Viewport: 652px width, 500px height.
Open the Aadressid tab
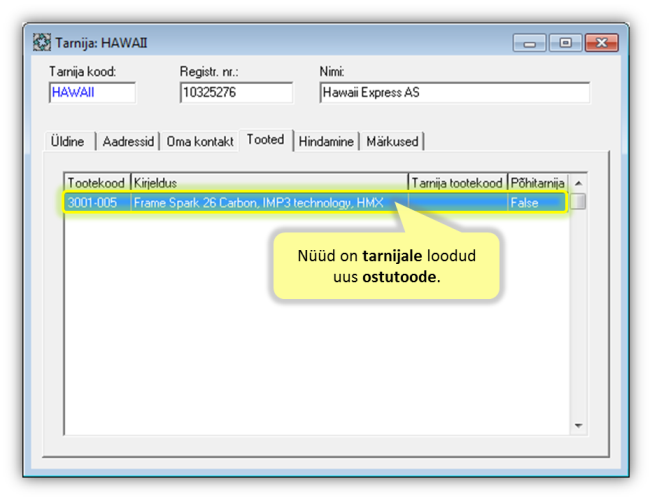pyautogui.click(x=128, y=142)
